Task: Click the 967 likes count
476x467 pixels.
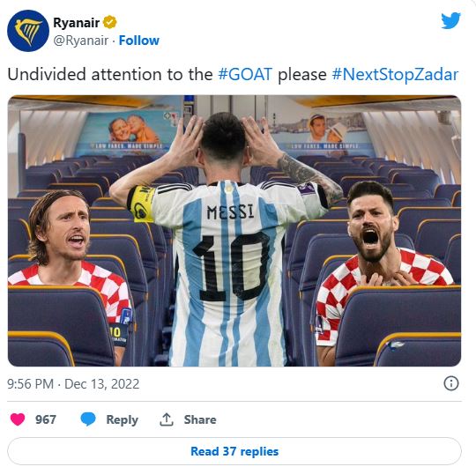Action: pyautogui.click(x=46, y=419)
